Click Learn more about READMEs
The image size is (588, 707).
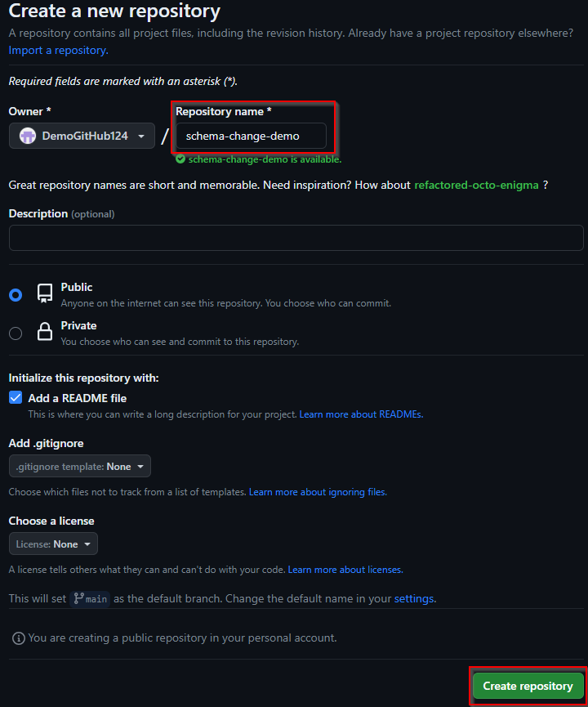(360, 414)
